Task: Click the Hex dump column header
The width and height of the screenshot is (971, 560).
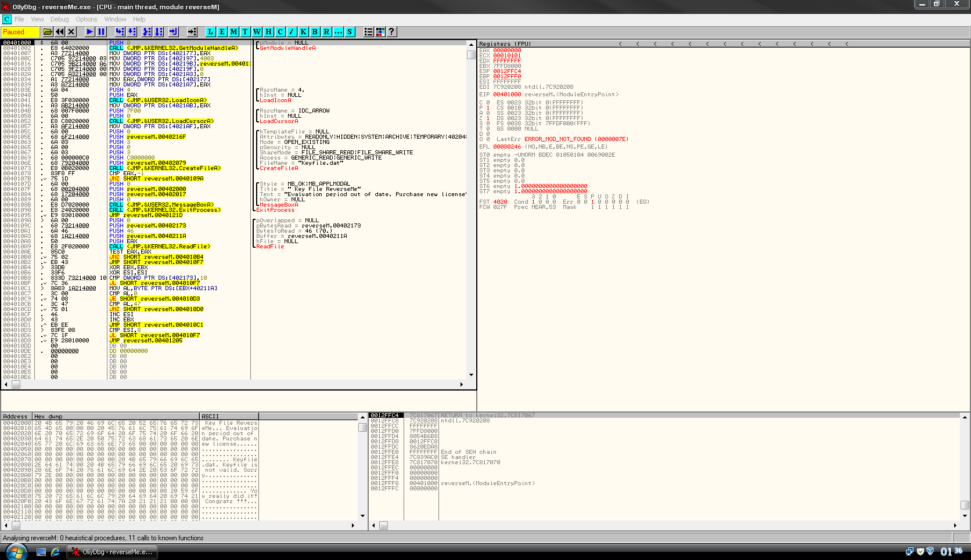Action: 116,416
